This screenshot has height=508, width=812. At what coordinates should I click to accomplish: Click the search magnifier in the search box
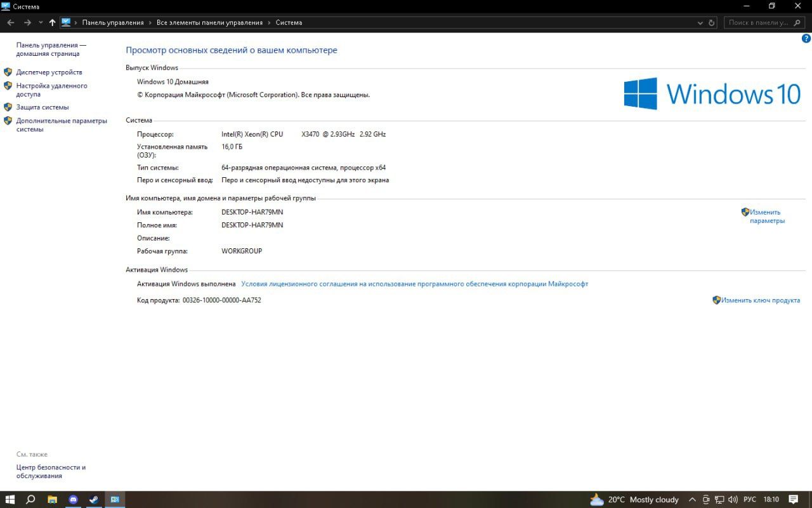(x=798, y=22)
